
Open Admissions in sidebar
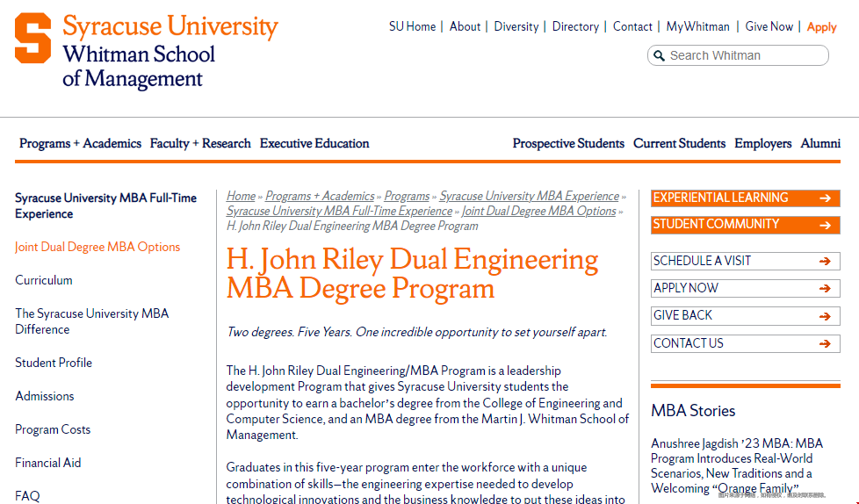45,396
